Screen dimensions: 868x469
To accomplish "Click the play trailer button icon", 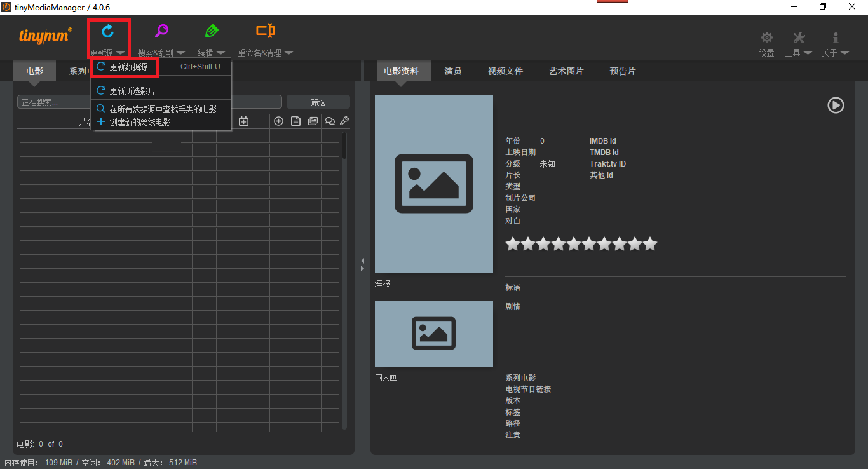I will tap(836, 105).
